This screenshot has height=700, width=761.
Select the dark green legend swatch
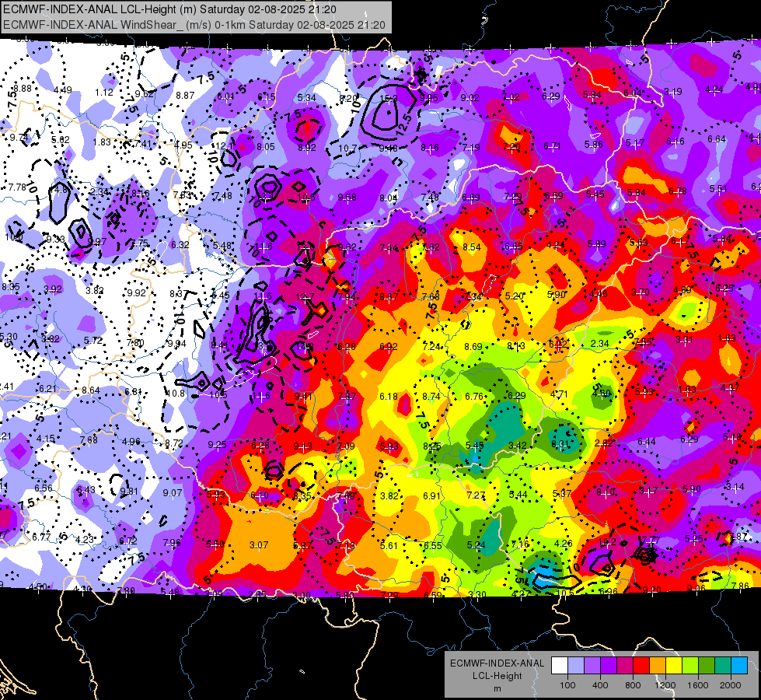click(707, 666)
